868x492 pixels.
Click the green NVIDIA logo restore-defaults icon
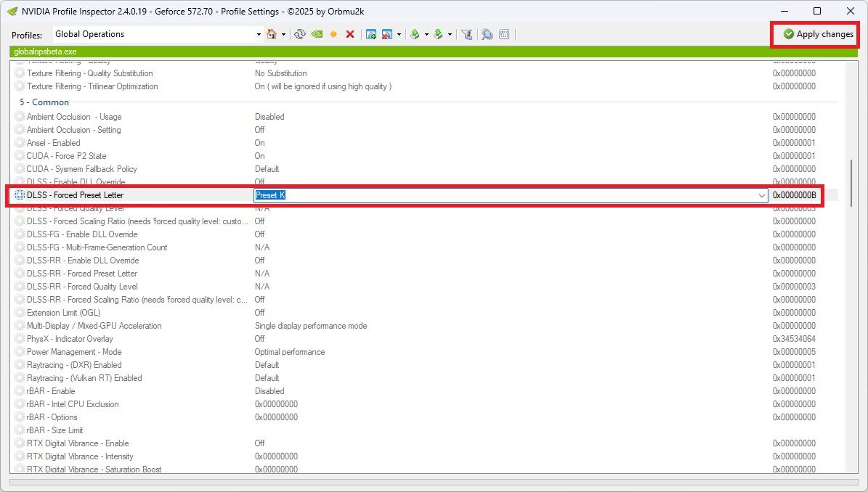(317, 34)
